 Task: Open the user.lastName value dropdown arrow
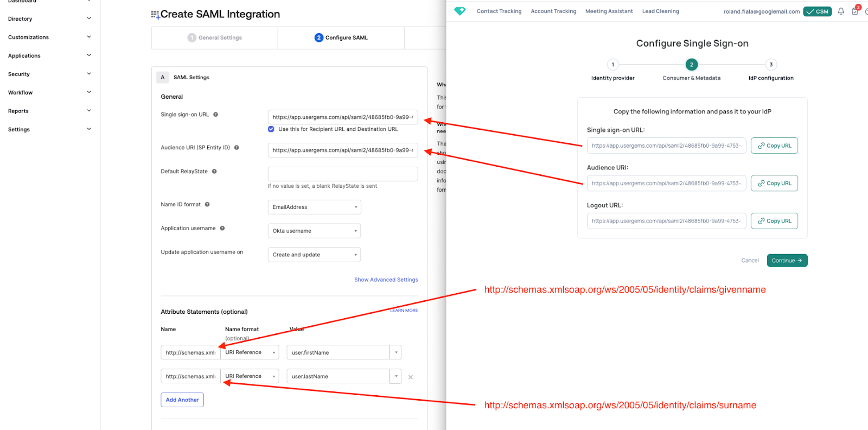396,376
